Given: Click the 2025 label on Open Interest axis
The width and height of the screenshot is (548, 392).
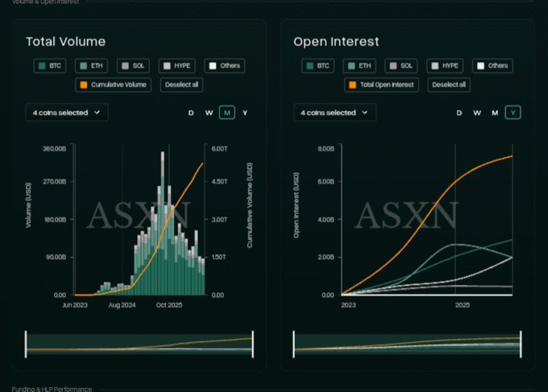Looking at the screenshot, I should [463, 305].
